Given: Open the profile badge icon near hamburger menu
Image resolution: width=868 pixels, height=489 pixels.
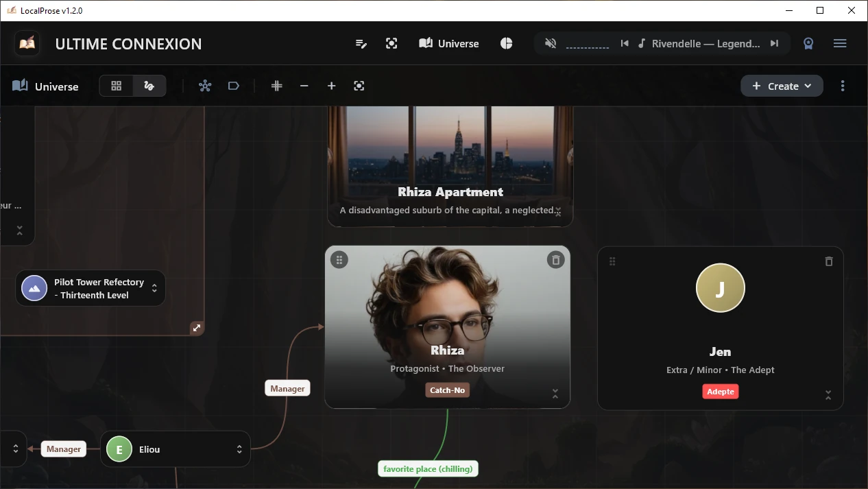Looking at the screenshot, I should pyautogui.click(x=808, y=43).
